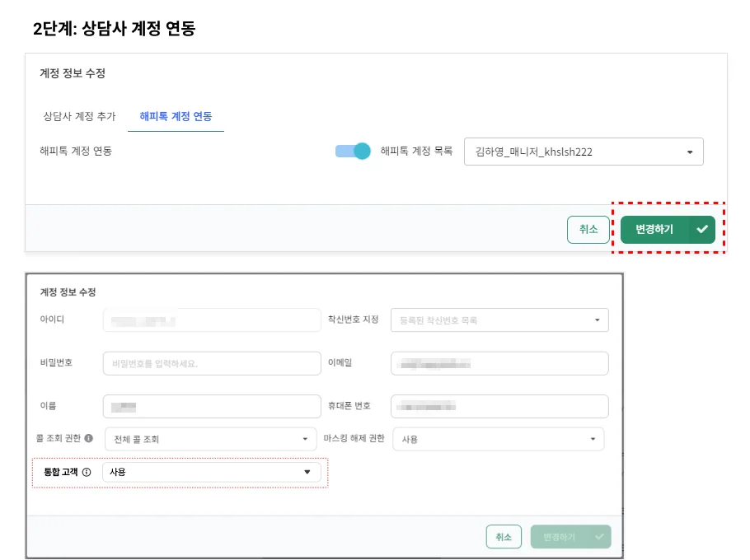Click inside the 이름 name field
This screenshot has width=750, height=560.
coord(210,406)
